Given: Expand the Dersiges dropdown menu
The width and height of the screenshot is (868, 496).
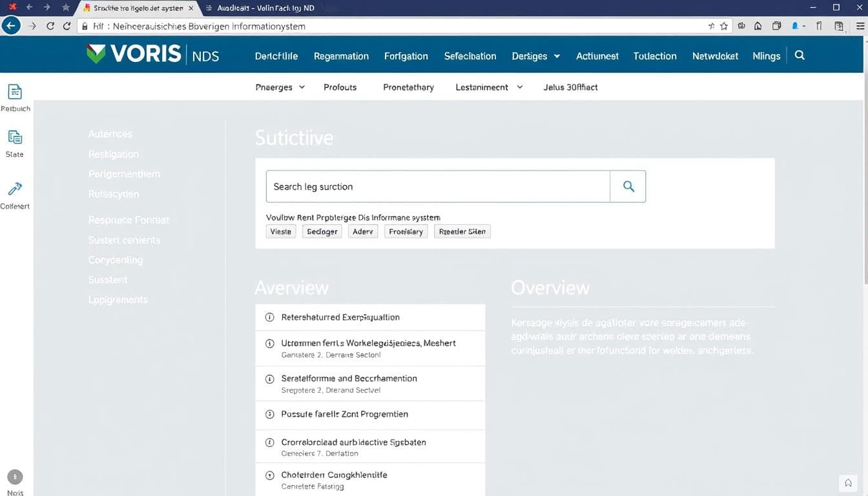Looking at the screenshot, I should pos(535,56).
